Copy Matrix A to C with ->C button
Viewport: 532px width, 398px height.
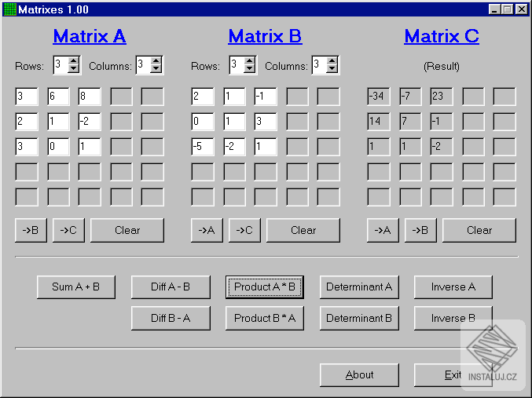point(68,230)
